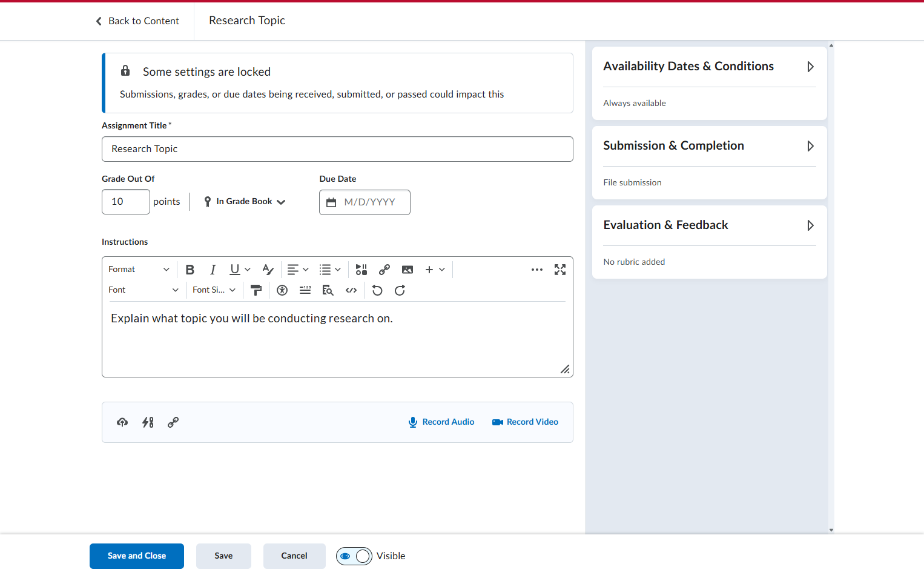Toggle bold formatting in the editor
924x578 pixels.
190,270
